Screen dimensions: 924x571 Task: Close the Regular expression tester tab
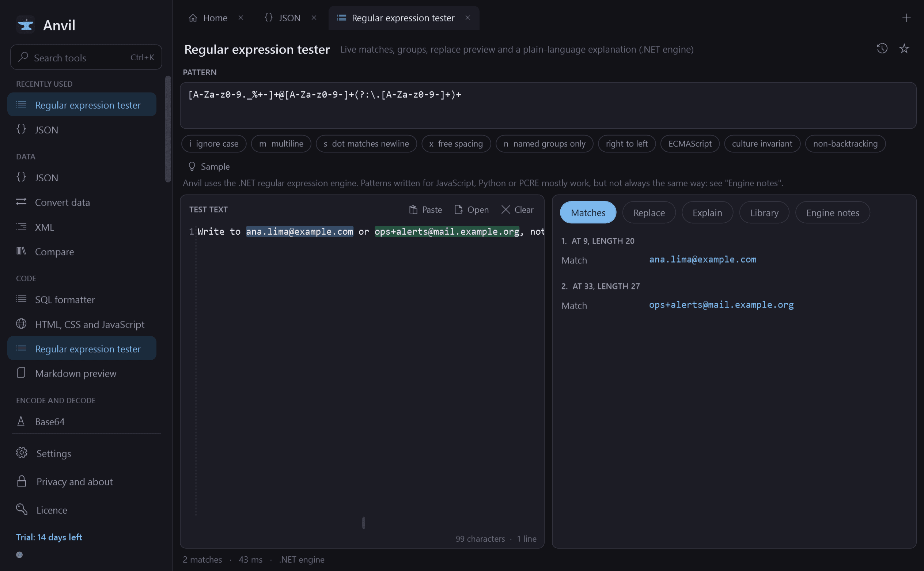[468, 18]
